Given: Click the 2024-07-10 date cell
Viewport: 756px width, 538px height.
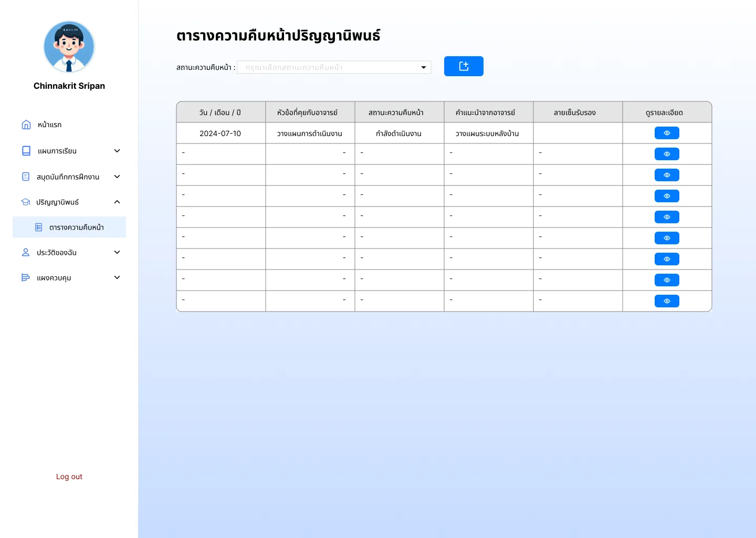Looking at the screenshot, I should (x=220, y=133).
